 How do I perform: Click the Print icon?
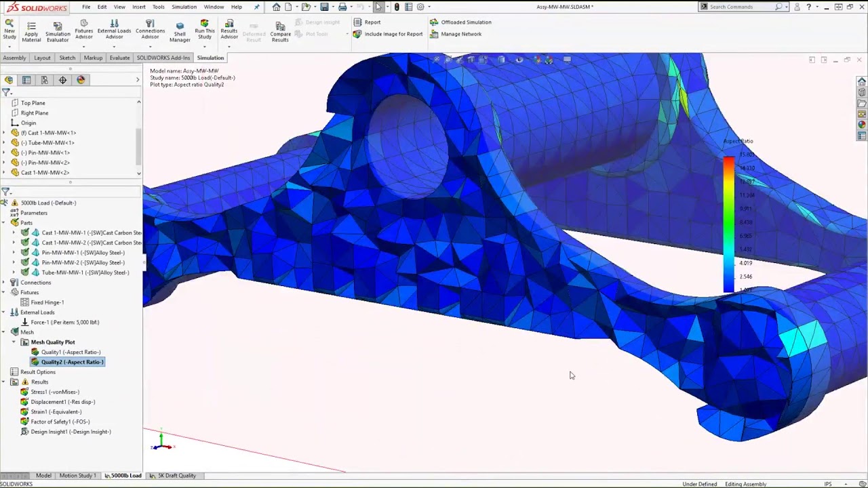(342, 7)
